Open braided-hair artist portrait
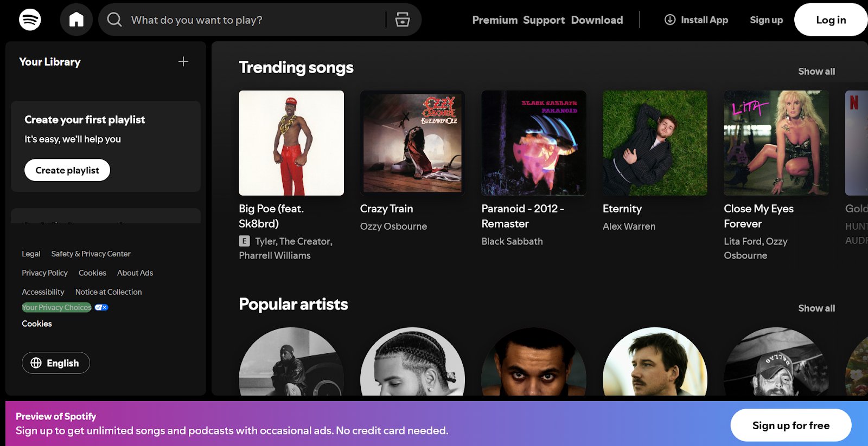The image size is (868, 446). click(412, 361)
